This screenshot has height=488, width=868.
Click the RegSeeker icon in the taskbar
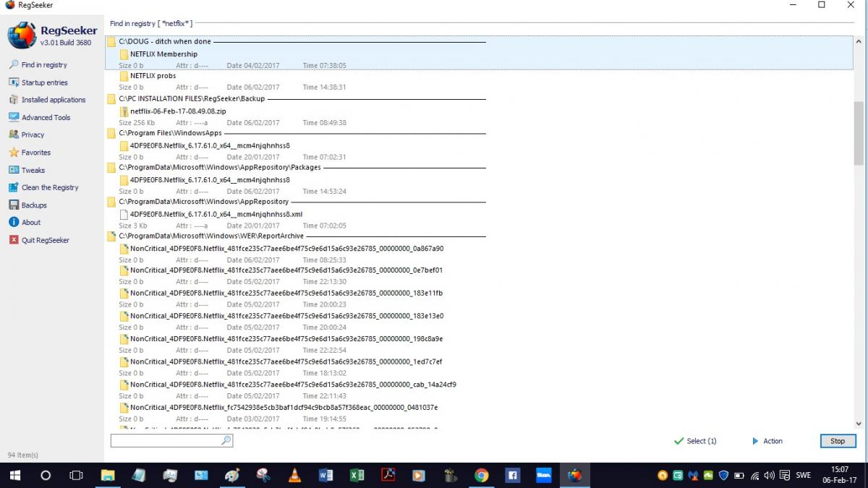pyautogui.click(x=575, y=475)
